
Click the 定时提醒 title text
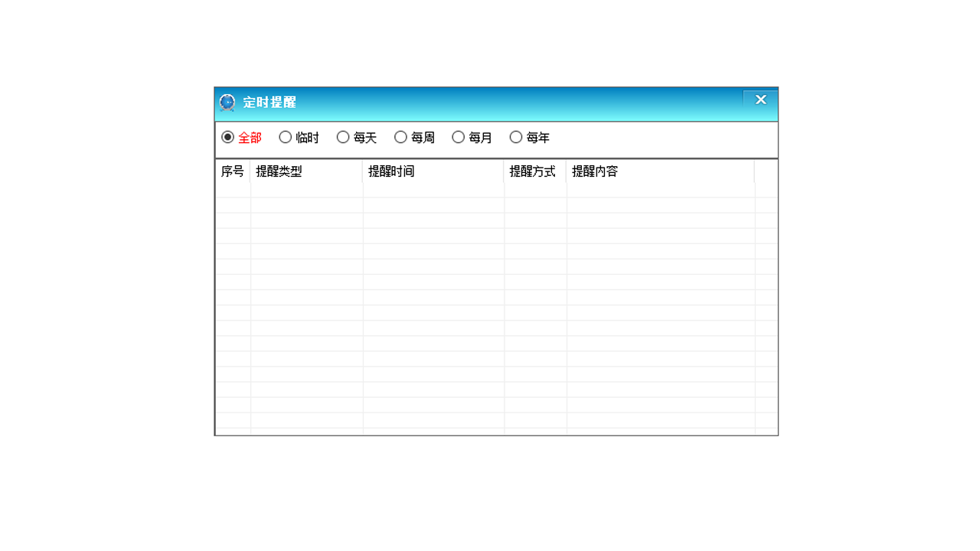click(x=269, y=103)
